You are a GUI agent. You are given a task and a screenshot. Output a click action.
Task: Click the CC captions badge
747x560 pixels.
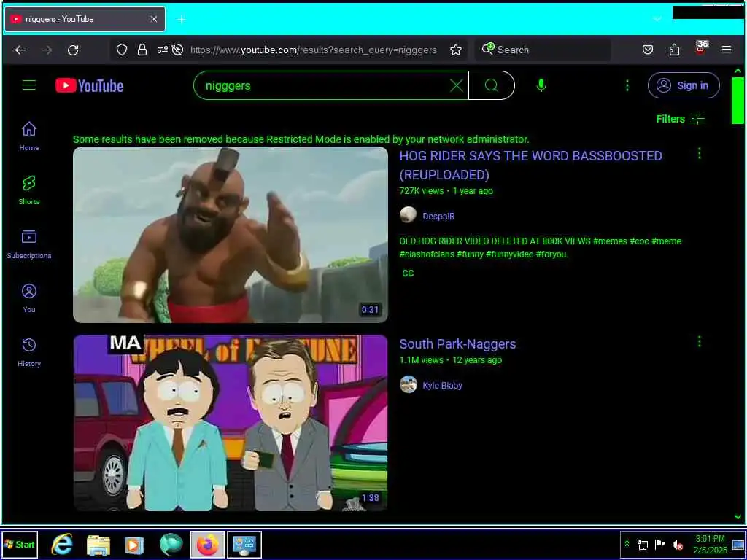click(408, 273)
